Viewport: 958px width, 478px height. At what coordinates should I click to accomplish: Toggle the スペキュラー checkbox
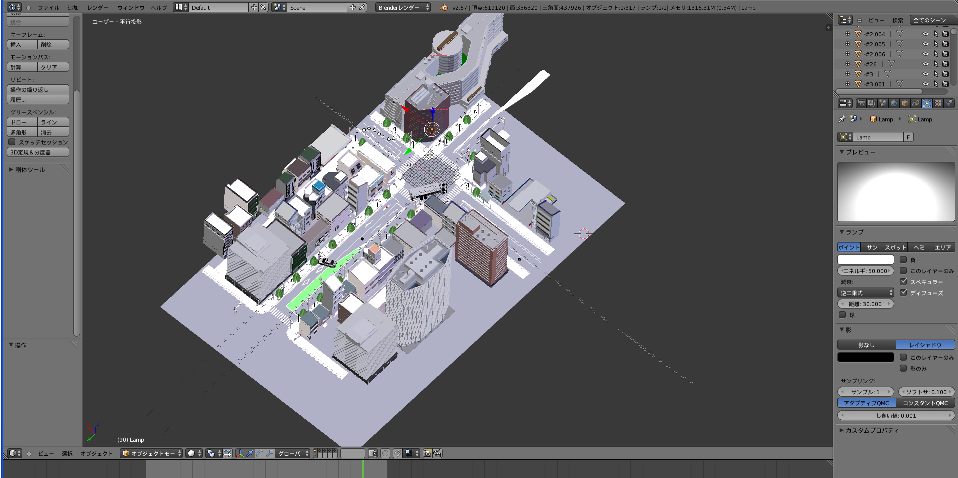click(904, 282)
